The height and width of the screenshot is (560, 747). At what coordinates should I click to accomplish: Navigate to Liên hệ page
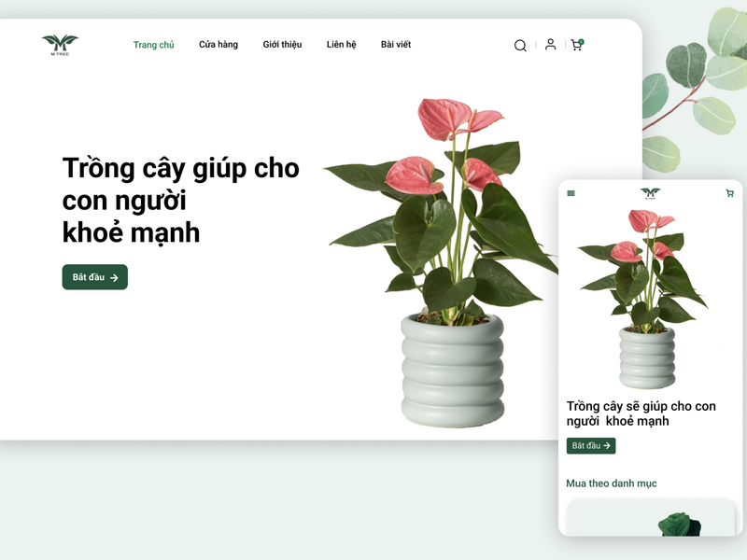(341, 44)
